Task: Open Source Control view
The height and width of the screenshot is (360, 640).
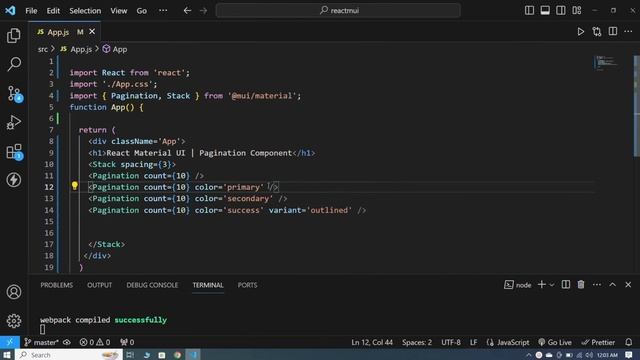Action: (x=15, y=93)
